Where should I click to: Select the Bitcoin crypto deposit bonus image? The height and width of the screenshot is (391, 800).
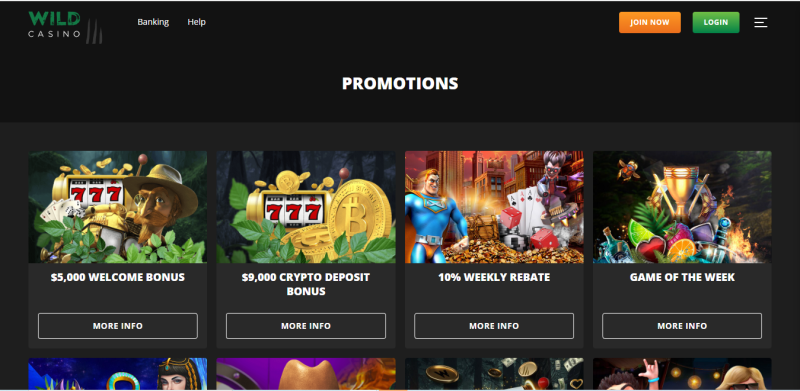pos(306,207)
